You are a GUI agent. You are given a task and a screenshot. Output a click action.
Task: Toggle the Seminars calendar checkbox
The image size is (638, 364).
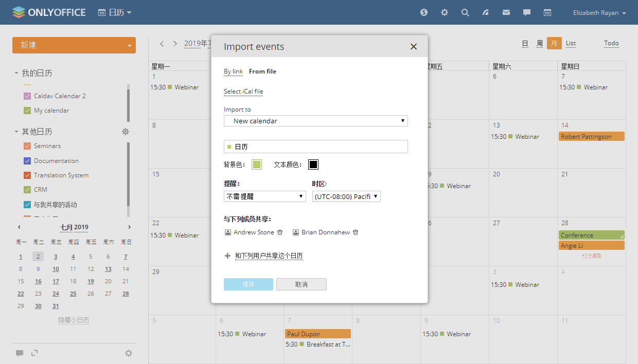pyautogui.click(x=27, y=146)
